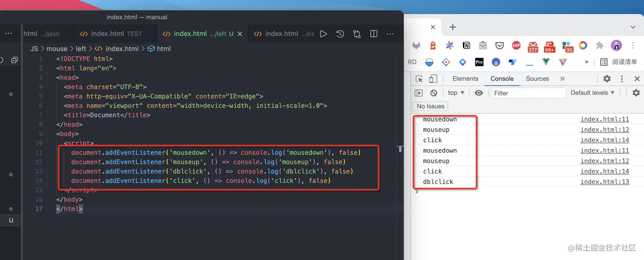The width and height of the screenshot is (644, 260).
Task: Open the DevTools customize three-dot menu
Action: pyautogui.click(x=622, y=79)
